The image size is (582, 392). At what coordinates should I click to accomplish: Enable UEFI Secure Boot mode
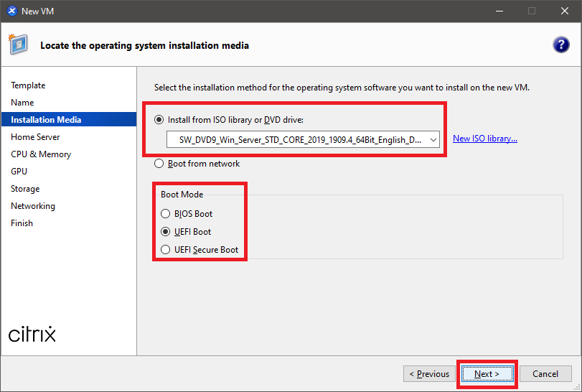(x=166, y=250)
